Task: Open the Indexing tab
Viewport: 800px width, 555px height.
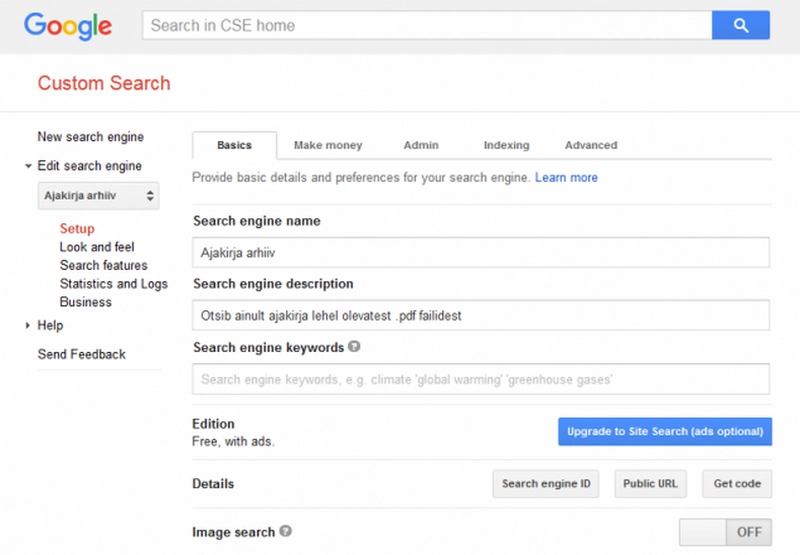Action: pyautogui.click(x=507, y=145)
